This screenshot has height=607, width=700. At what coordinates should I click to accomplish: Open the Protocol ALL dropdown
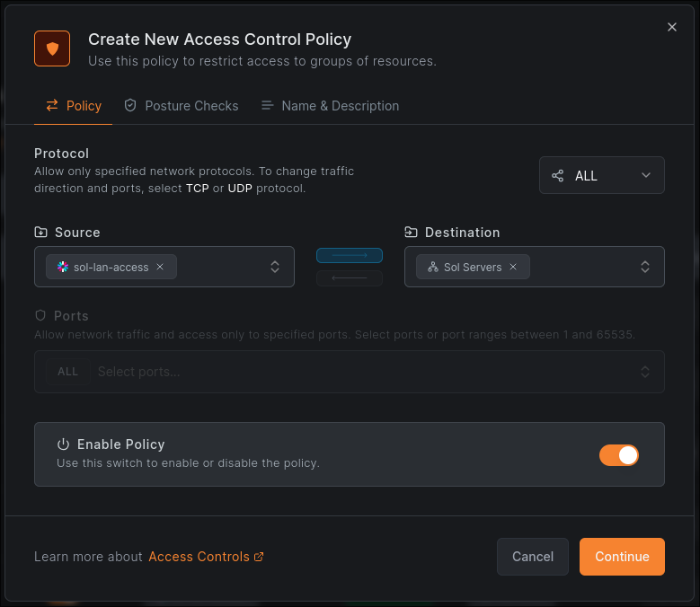[601, 175]
